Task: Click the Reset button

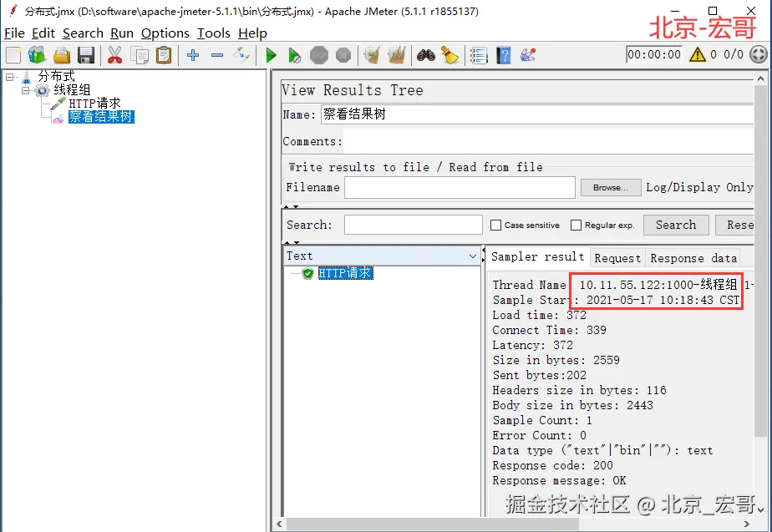Action: click(x=734, y=225)
